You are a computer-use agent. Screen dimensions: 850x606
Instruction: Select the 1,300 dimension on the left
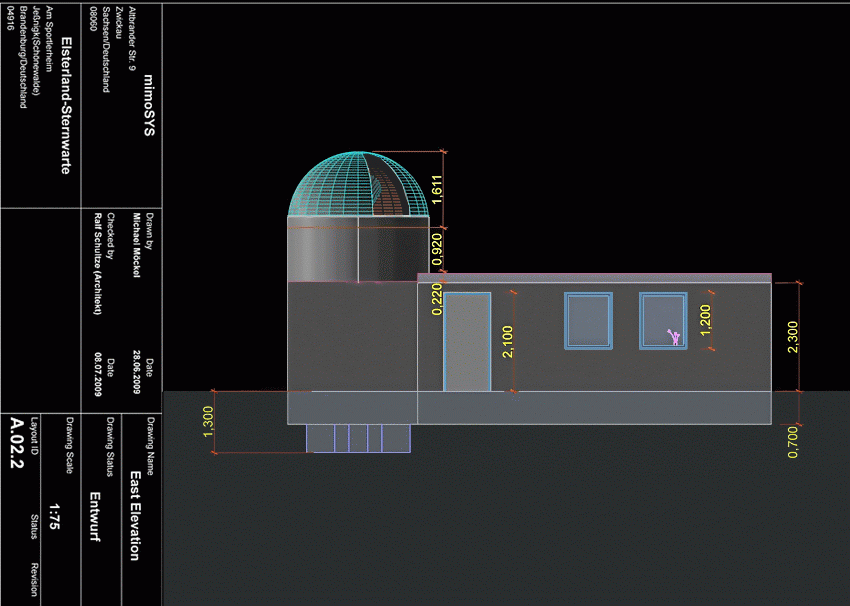coord(208,421)
